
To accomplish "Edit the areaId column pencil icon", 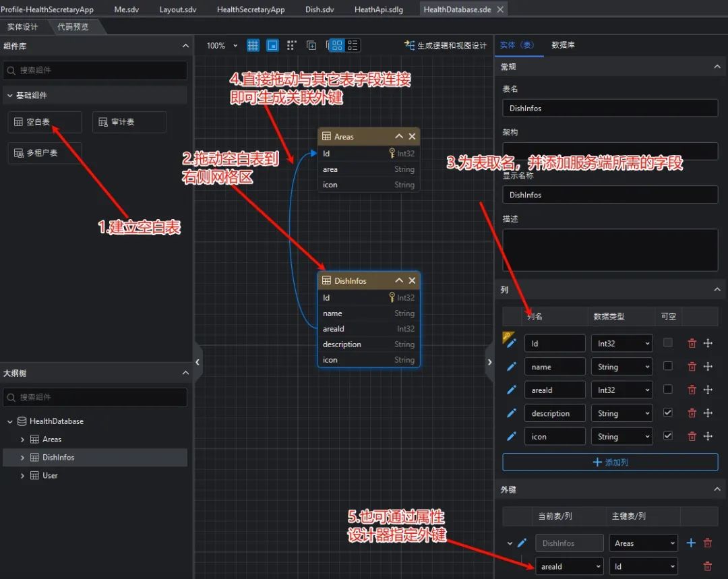I will [511, 390].
